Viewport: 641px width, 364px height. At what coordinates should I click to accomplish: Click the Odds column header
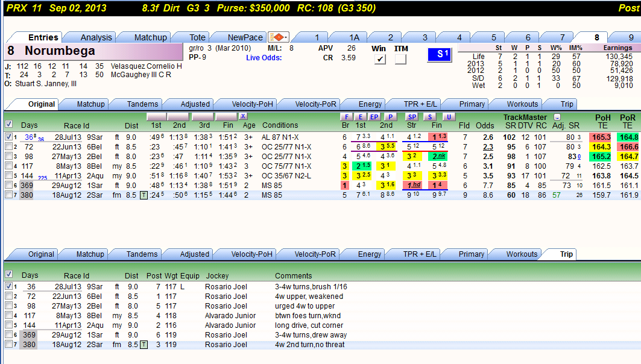485,125
